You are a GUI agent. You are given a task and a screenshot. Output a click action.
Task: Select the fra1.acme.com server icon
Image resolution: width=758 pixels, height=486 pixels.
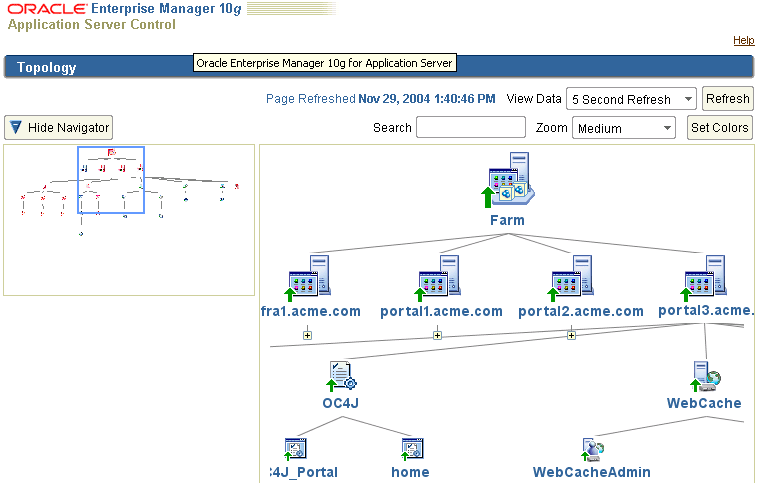point(307,278)
